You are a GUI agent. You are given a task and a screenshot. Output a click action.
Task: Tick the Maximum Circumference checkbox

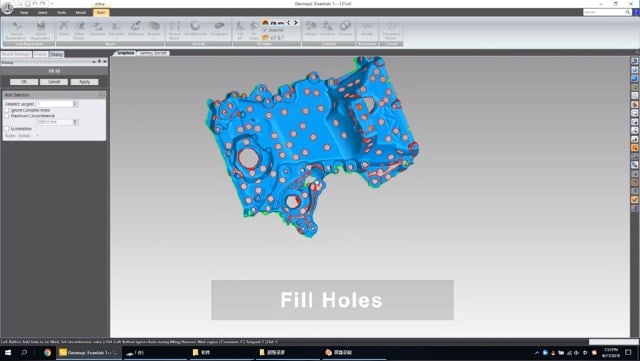pos(7,116)
